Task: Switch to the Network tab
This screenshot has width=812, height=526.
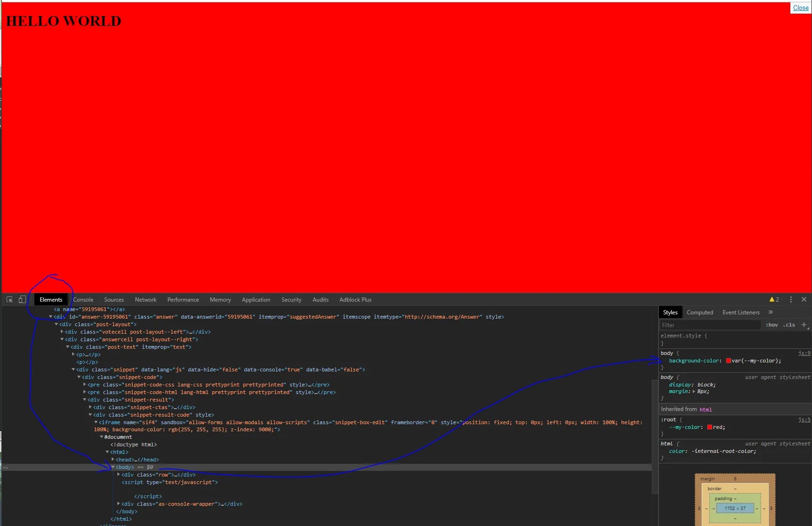Action: (x=146, y=299)
